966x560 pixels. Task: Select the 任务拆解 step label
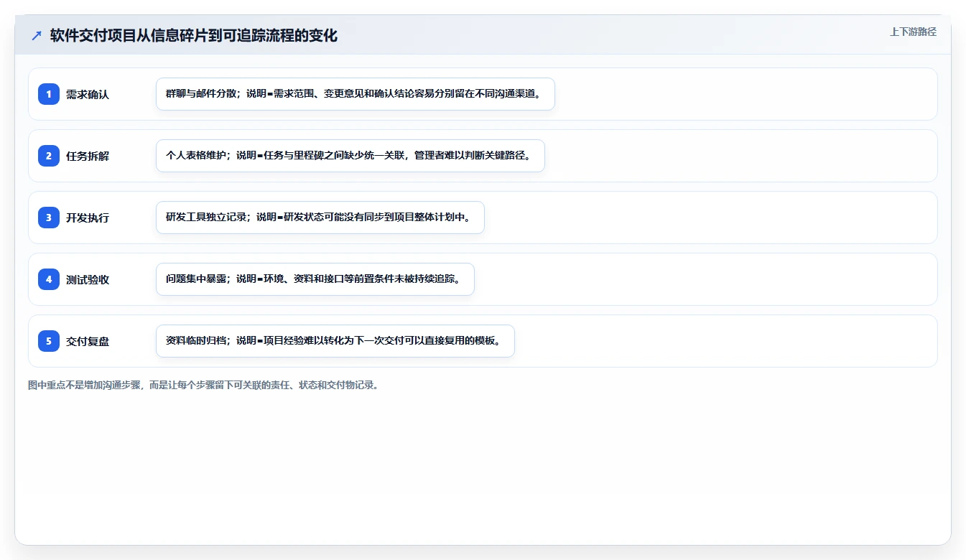pyautogui.click(x=88, y=156)
